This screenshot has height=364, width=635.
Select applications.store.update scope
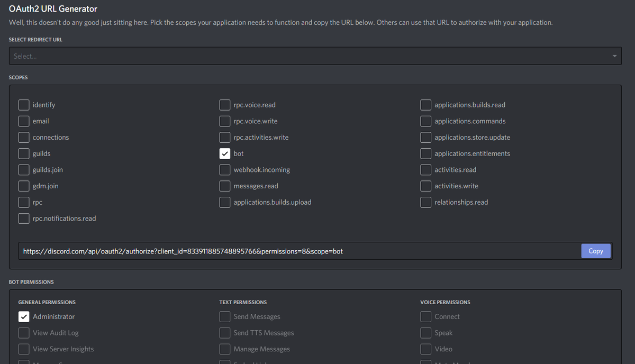[426, 137]
